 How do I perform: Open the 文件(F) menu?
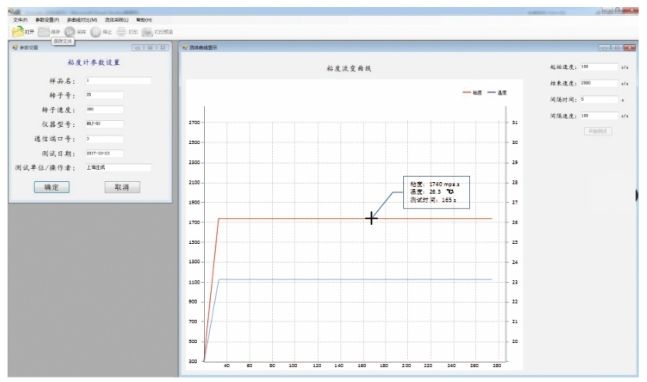(x=20, y=20)
